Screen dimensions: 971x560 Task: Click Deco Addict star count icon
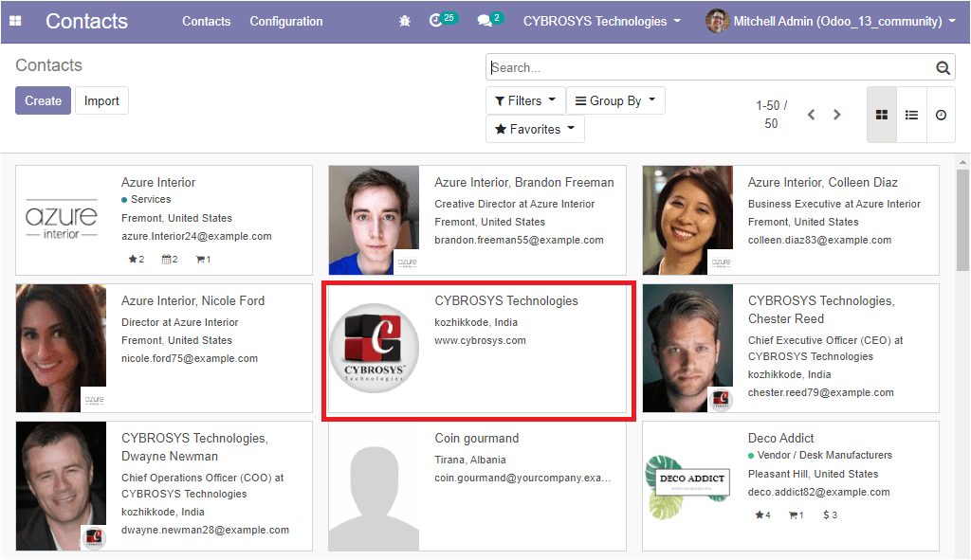[x=760, y=515]
